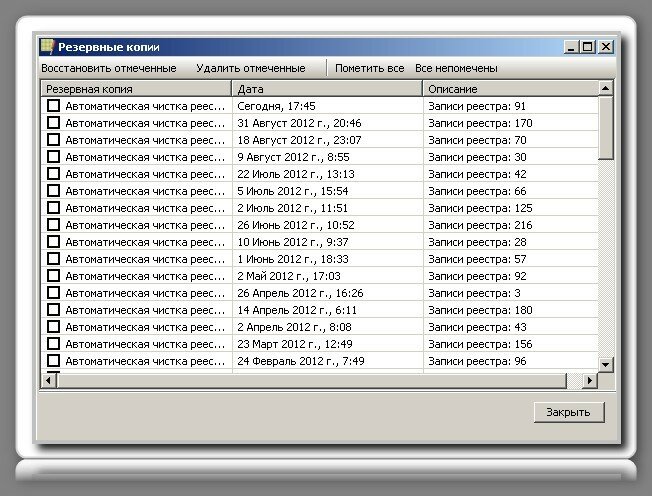Click the description Записи реестра: 91
Image resolution: width=652 pixels, height=496 pixels.
(x=477, y=106)
